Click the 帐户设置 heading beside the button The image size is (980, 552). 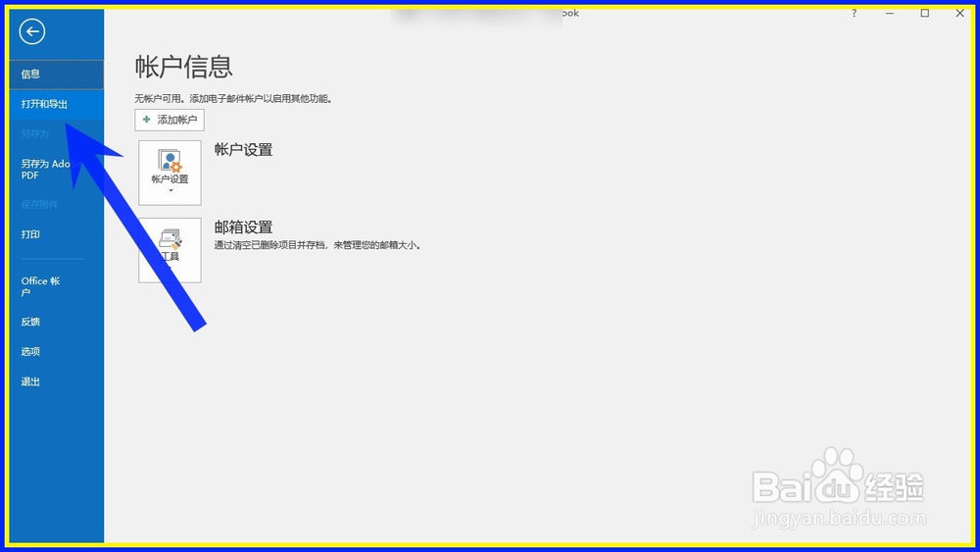point(244,150)
